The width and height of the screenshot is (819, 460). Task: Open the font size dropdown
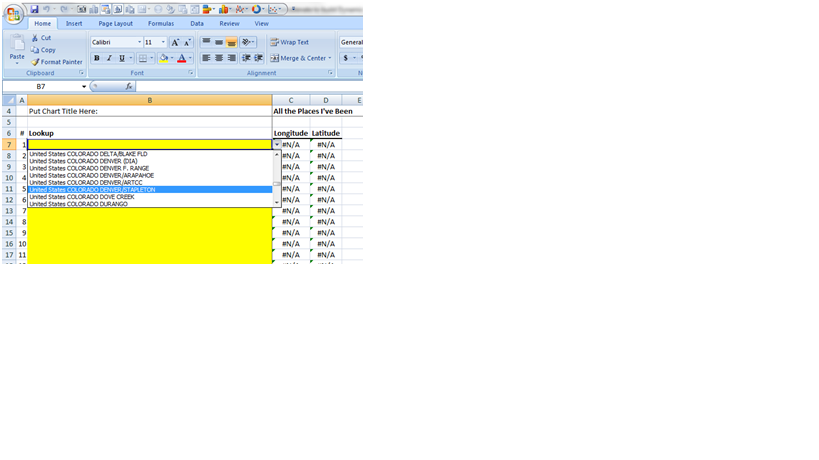click(163, 42)
